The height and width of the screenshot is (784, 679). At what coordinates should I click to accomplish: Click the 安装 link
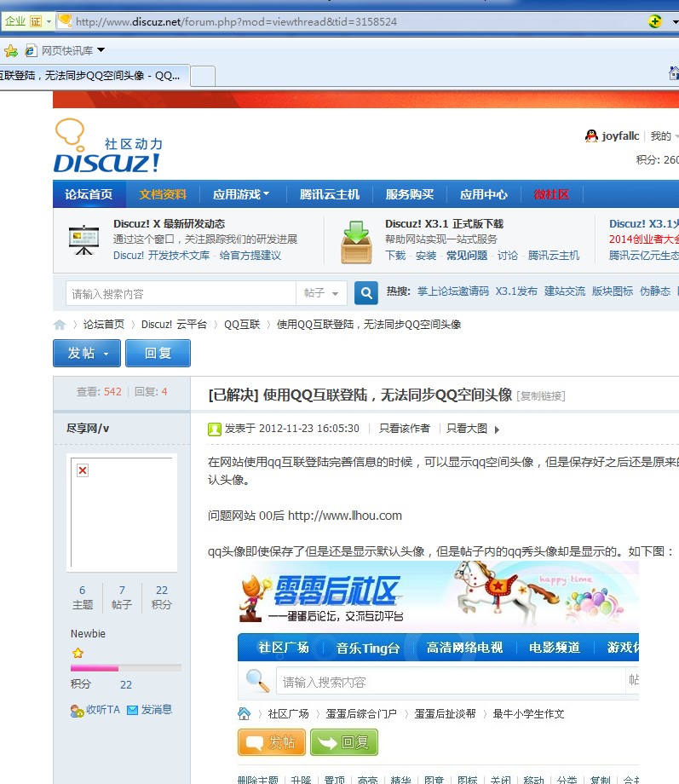(x=426, y=256)
